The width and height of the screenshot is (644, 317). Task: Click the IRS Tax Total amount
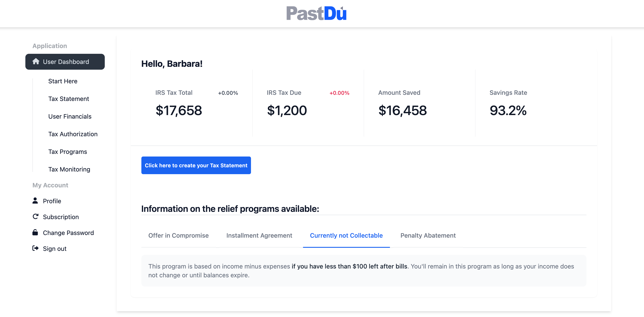click(179, 110)
